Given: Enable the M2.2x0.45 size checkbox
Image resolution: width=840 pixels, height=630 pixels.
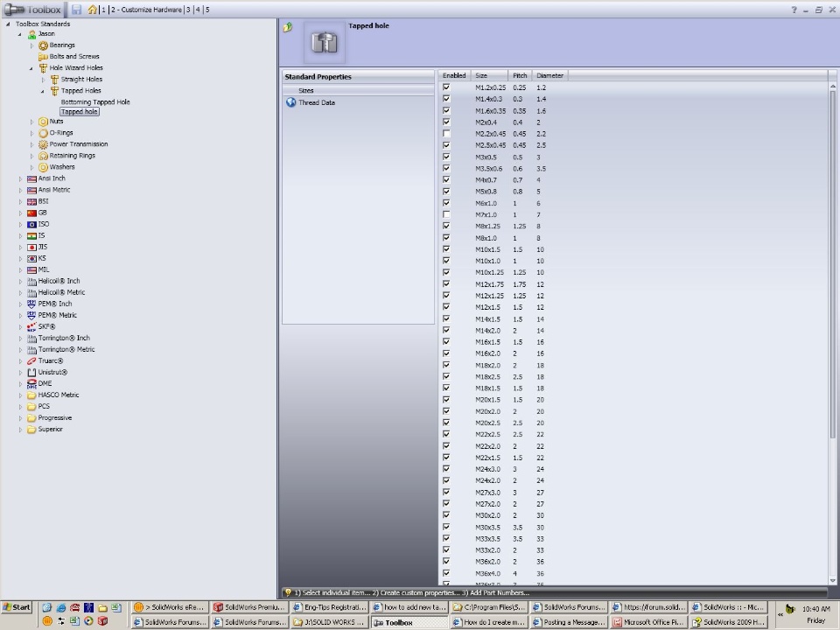Looking at the screenshot, I should pos(446,133).
